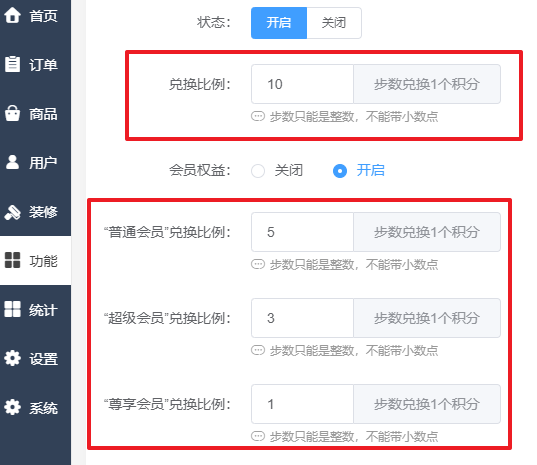
Task: Click the 超级会员 兑换比例 input field
Action: [x=302, y=318]
